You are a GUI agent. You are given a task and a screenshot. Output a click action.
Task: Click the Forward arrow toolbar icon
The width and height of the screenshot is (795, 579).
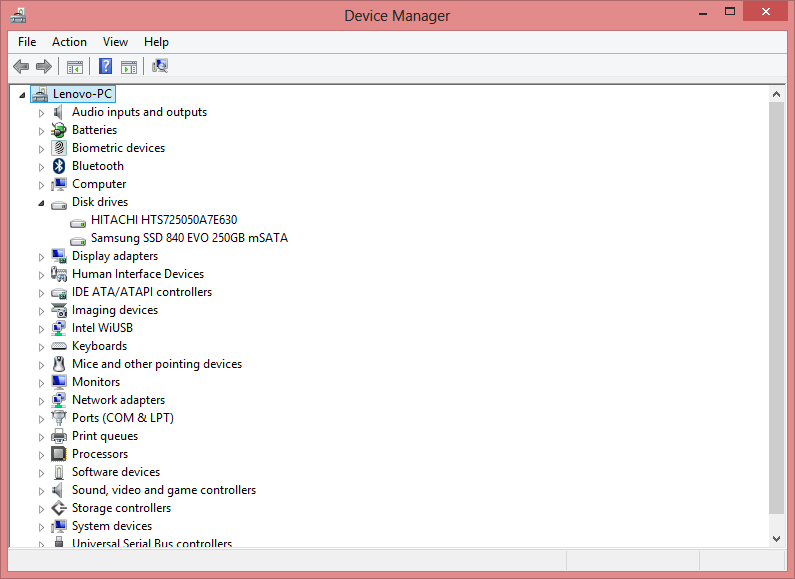click(x=44, y=66)
